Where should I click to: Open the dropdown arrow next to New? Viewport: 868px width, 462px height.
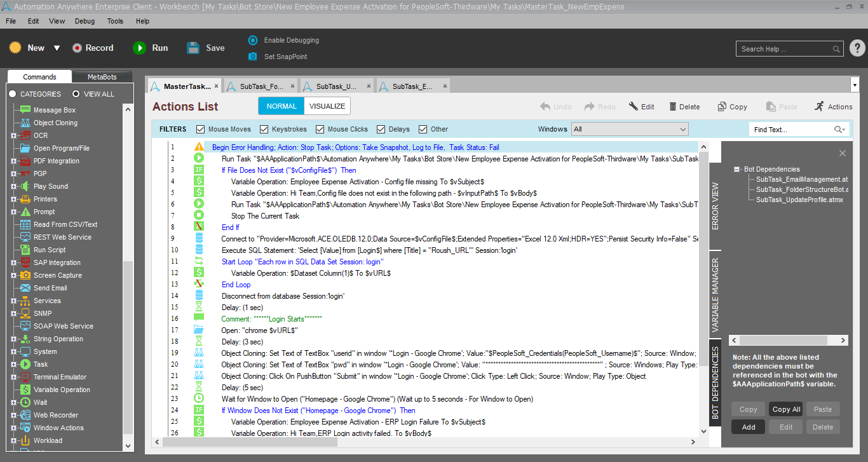coord(57,48)
